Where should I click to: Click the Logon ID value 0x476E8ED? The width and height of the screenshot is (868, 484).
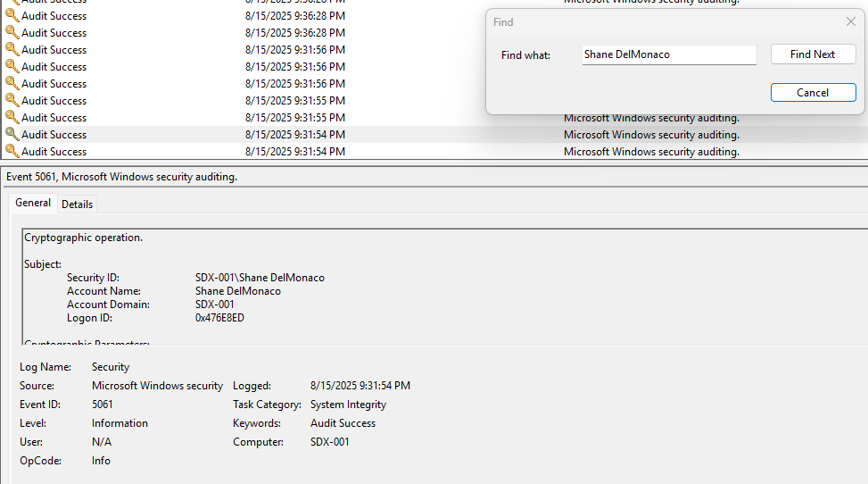click(219, 318)
